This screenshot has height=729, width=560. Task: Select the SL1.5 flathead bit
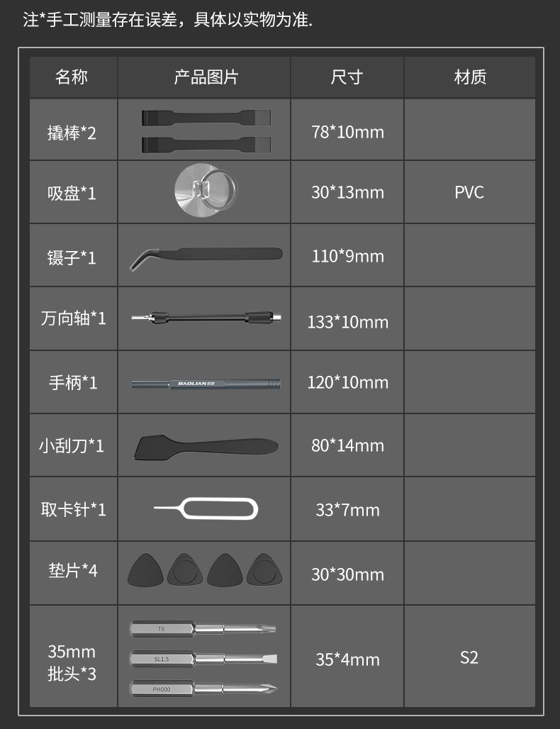(x=203, y=658)
